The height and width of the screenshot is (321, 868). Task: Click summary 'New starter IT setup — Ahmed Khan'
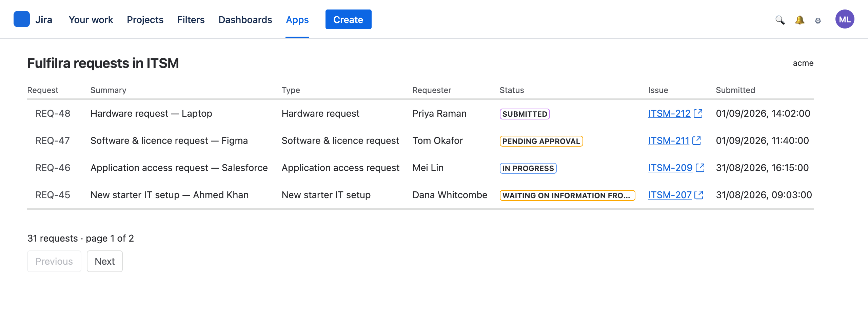coord(170,195)
